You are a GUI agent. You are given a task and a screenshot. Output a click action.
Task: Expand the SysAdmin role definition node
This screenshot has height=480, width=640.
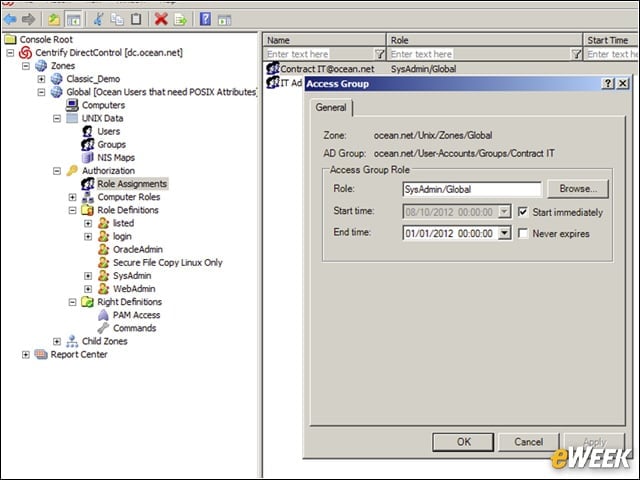click(88, 276)
